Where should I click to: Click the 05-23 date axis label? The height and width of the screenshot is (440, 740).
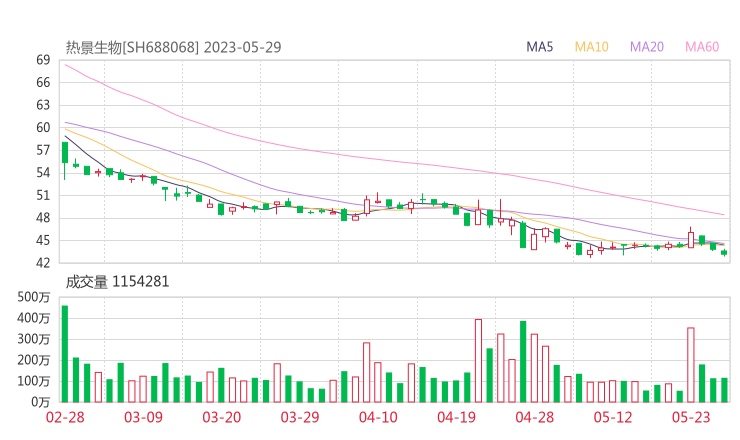pyautogui.click(x=691, y=417)
